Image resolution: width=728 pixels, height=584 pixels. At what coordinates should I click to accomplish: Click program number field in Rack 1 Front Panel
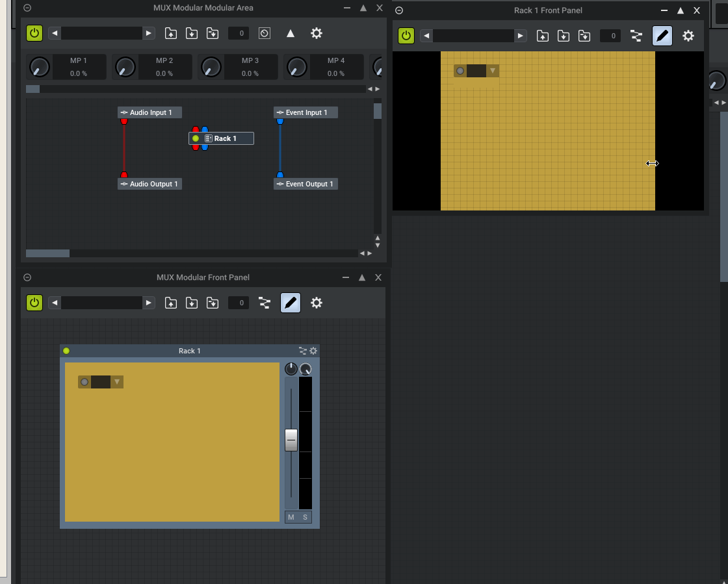610,36
